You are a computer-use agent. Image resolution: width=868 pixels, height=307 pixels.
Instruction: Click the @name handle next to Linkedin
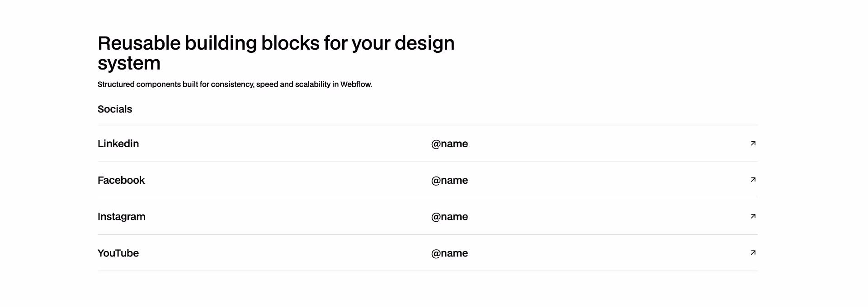pyautogui.click(x=450, y=144)
